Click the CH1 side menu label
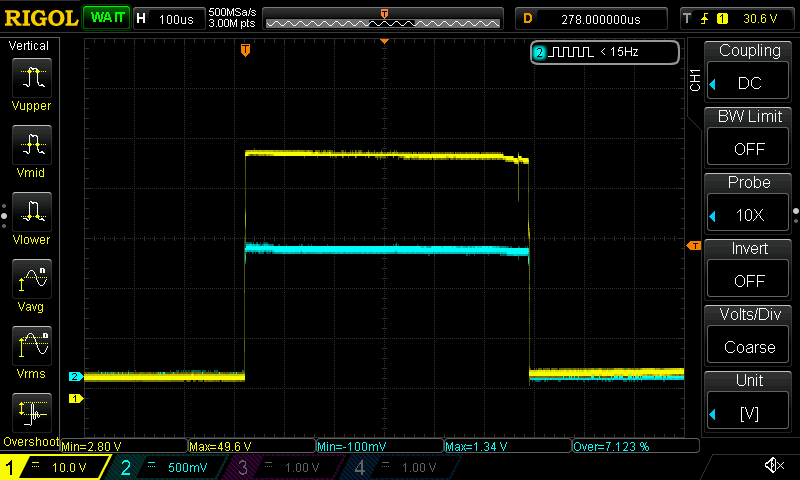800x480 pixels. [694, 80]
